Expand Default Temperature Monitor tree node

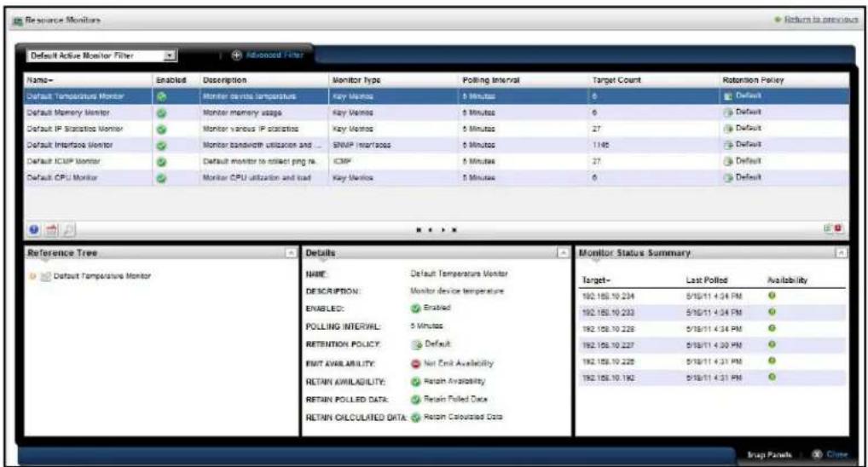coord(32,276)
